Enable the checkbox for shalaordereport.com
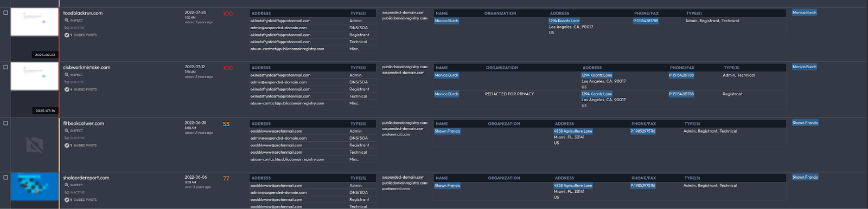This screenshot has height=209, width=868. [5, 177]
